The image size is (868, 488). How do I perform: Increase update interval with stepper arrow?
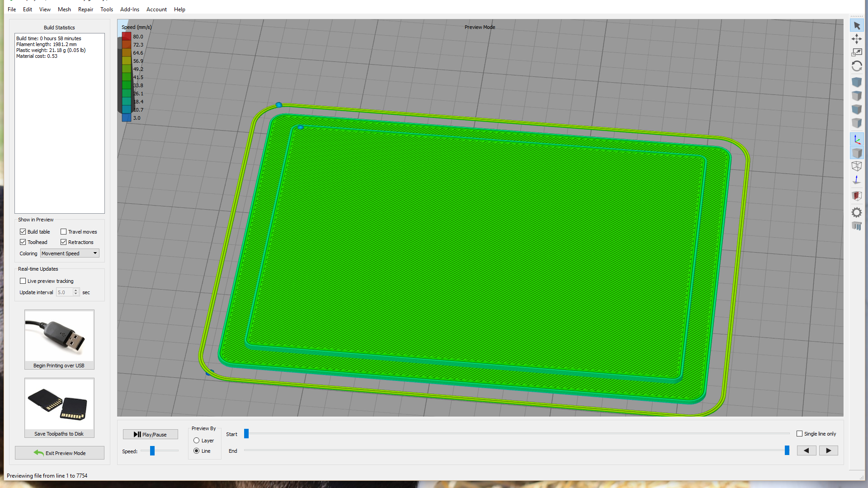coord(75,291)
